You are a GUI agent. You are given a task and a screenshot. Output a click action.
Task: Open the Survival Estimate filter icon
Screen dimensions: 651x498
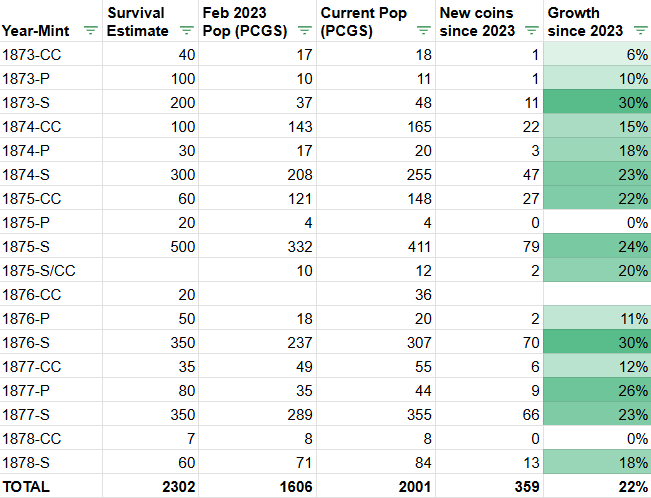(186, 30)
